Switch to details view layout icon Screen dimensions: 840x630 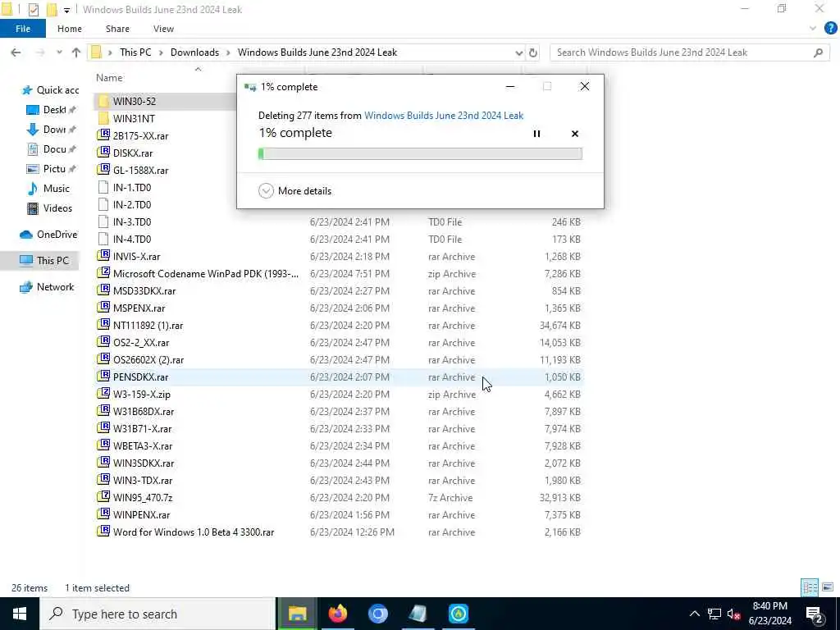[x=810, y=587]
